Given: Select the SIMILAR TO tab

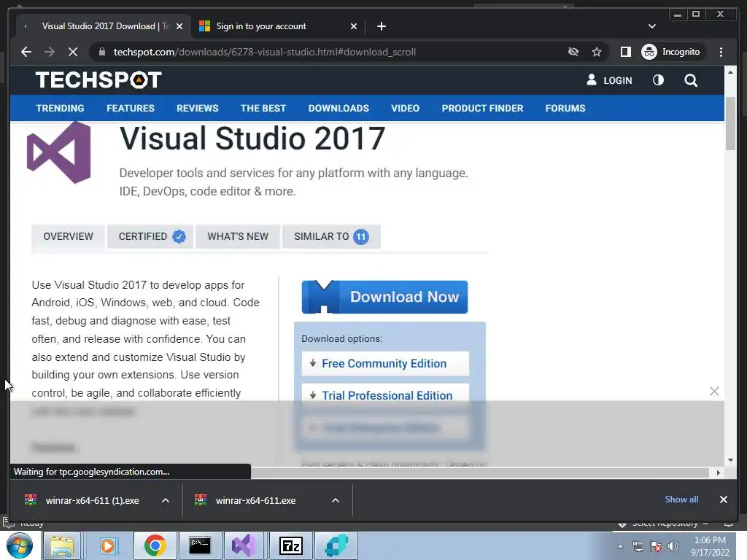Looking at the screenshot, I should point(331,236).
